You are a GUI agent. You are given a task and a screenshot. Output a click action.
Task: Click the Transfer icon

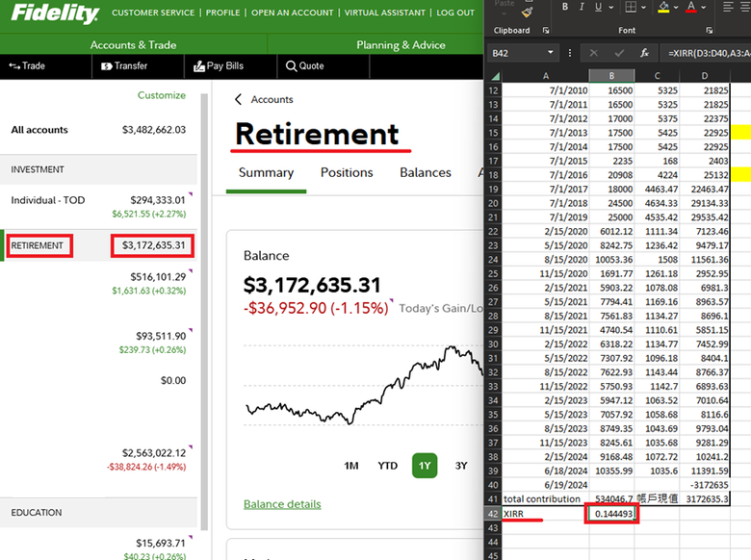106,66
